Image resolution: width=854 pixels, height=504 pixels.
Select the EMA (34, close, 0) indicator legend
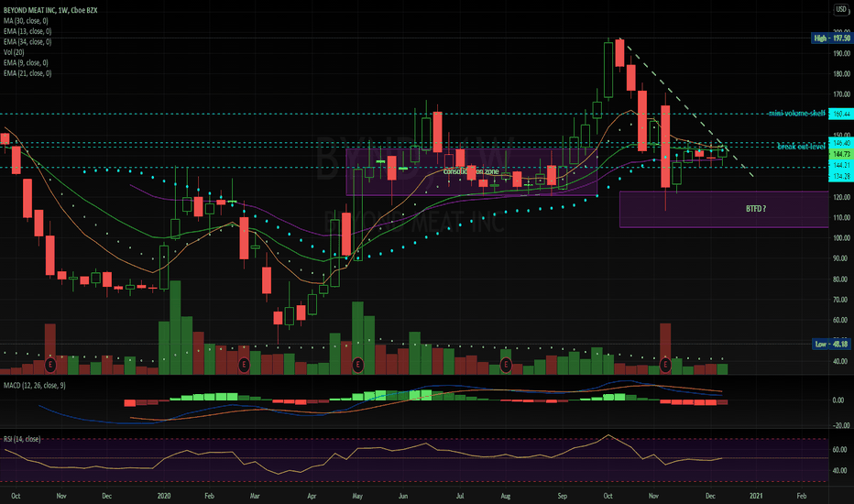pos(27,41)
